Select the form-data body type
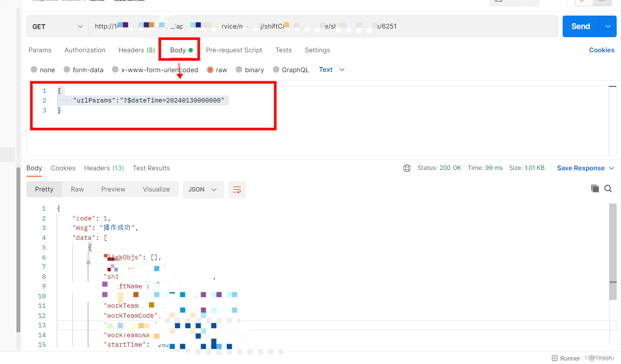Screen dimensions: 621x364 click(83, 70)
